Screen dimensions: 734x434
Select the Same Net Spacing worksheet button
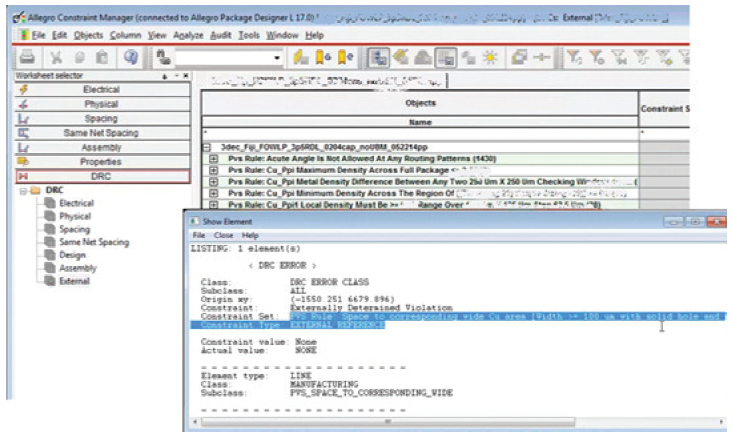(x=103, y=133)
